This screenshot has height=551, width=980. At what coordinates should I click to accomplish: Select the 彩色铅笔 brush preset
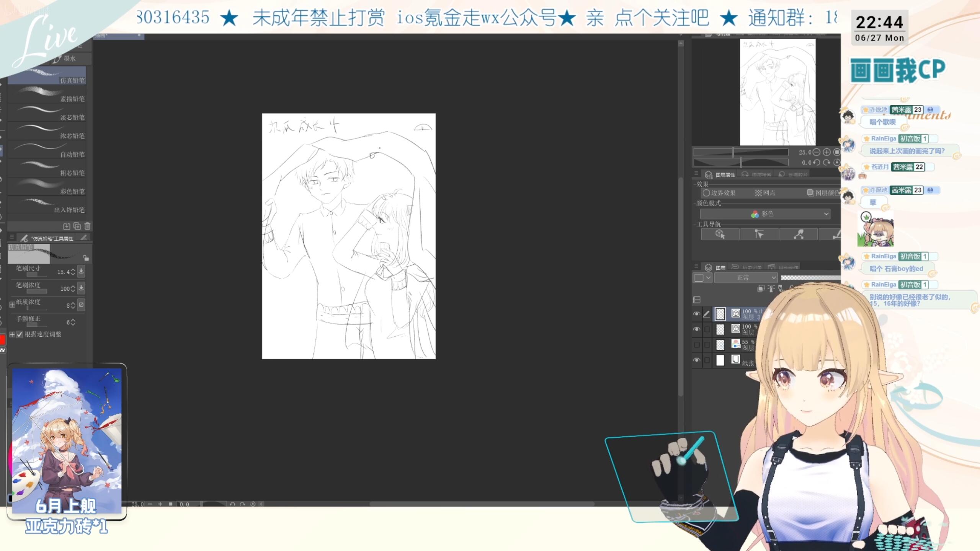(x=47, y=186)
